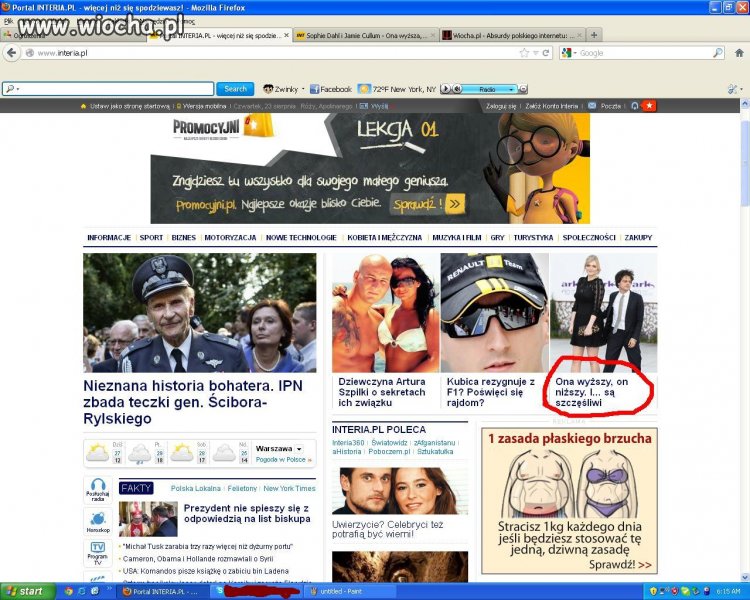
Task: Open the Felietony link
Action: (x=242, y=488)
